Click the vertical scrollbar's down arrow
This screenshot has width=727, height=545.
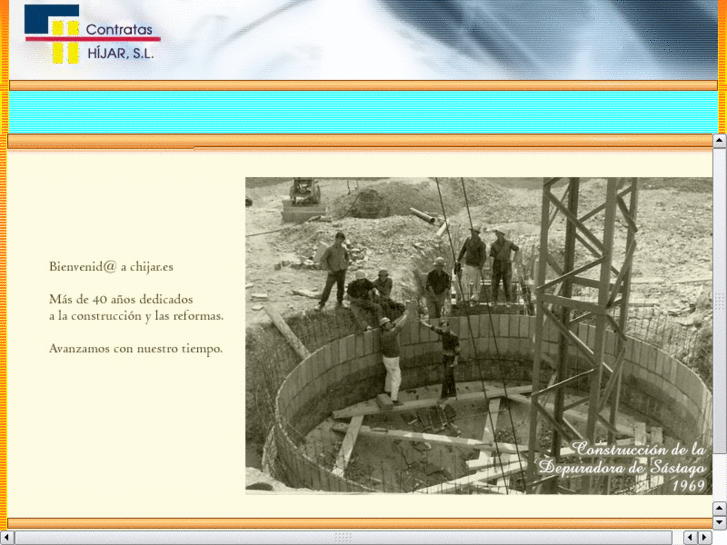click(x=719, y=523)
